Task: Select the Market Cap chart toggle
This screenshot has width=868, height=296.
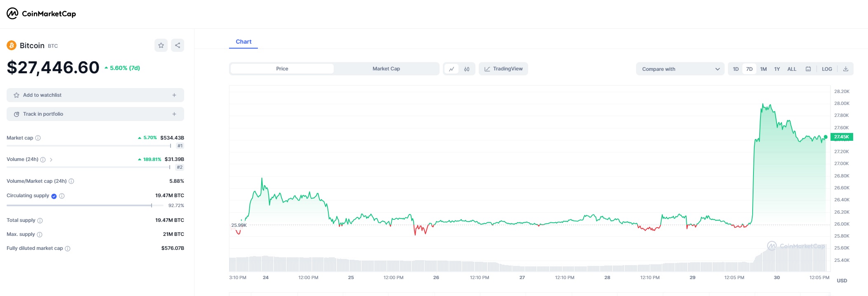Action: (x=386, y=69)
